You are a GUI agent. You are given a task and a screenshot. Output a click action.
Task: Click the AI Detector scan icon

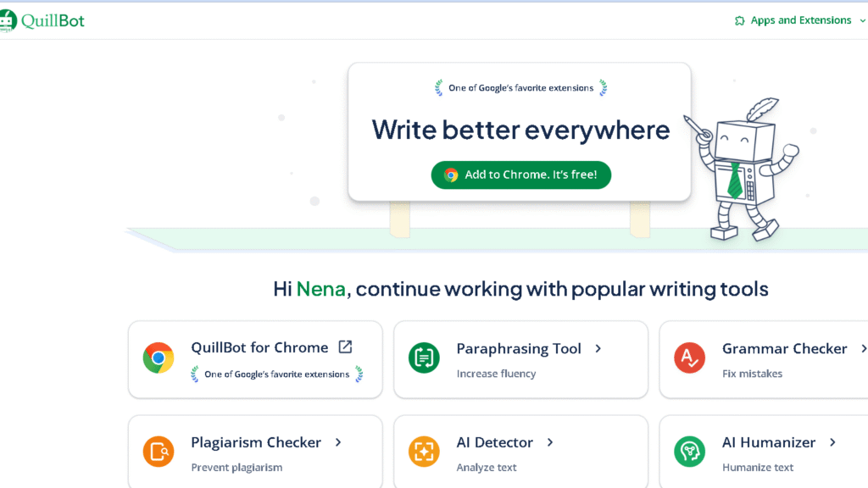coord(424,452)
